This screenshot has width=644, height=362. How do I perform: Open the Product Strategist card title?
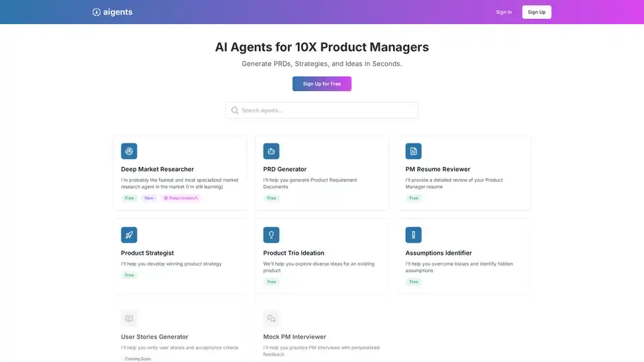coord(147,253)
